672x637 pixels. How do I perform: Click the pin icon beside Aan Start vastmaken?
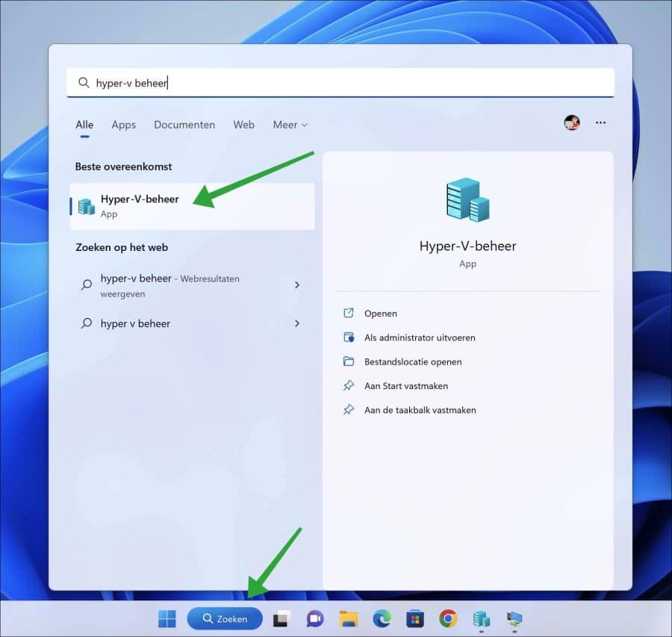click(349, 386)
